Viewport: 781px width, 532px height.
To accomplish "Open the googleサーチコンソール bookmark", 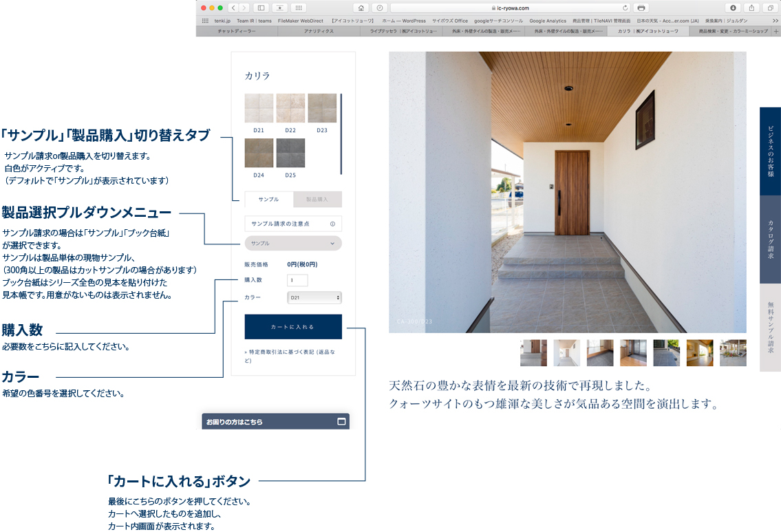I will click(x=498, y=21).
